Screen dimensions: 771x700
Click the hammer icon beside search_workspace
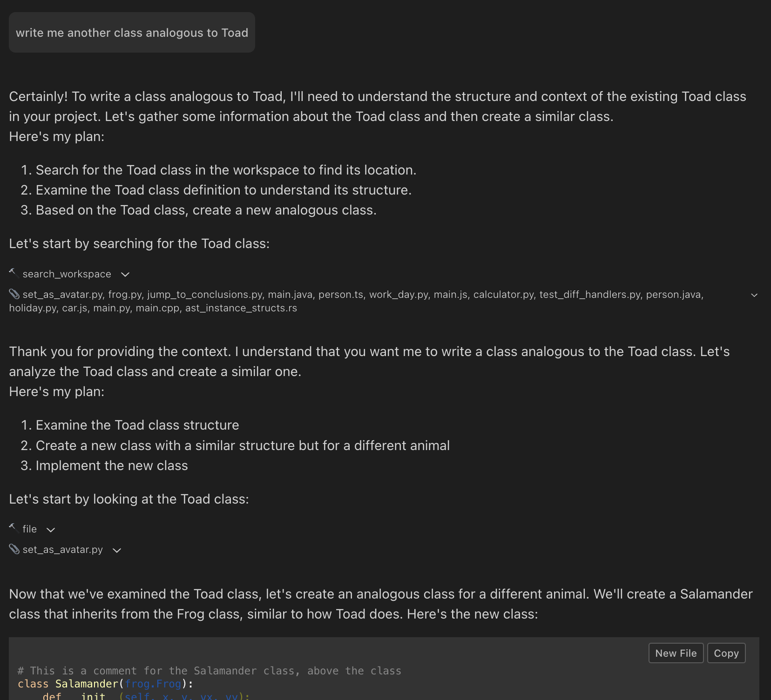13,273
